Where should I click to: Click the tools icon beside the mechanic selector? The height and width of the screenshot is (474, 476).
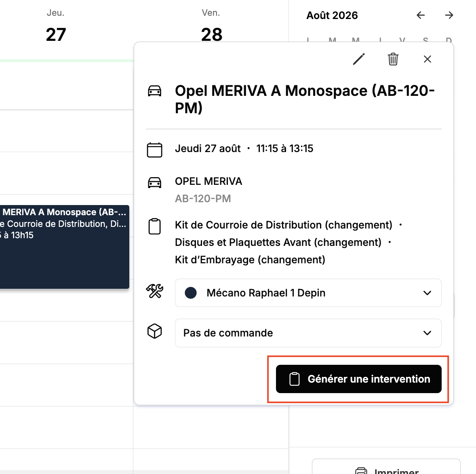[x=154, y=291]
